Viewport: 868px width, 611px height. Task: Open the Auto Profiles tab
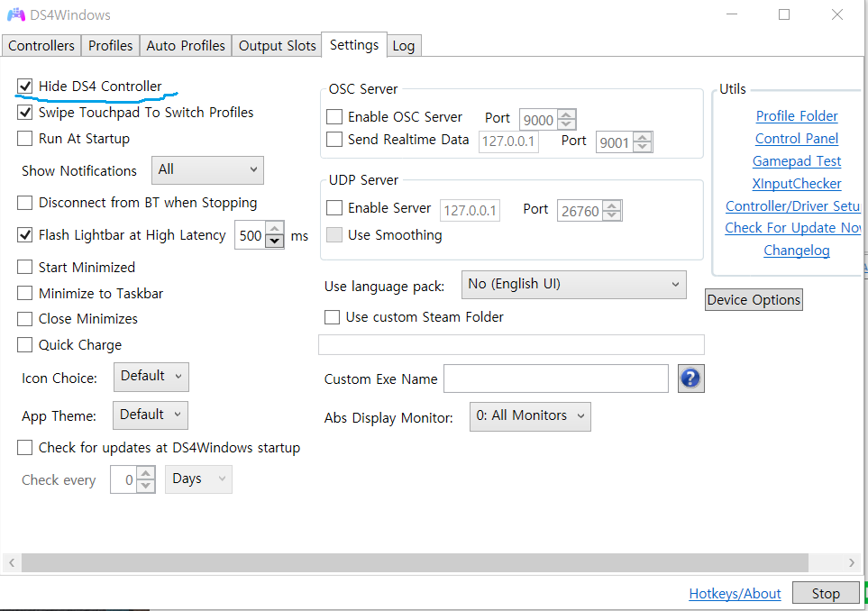(186, 45)
